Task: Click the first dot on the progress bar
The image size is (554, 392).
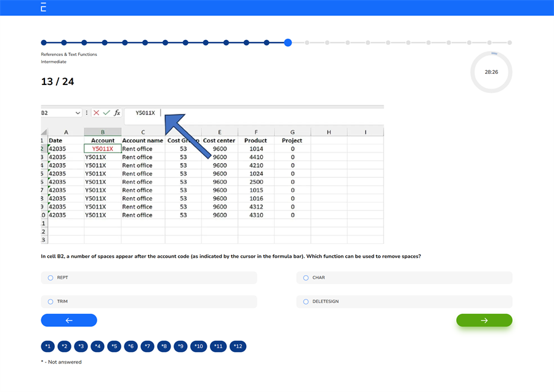Action: [x=43, y=43]
